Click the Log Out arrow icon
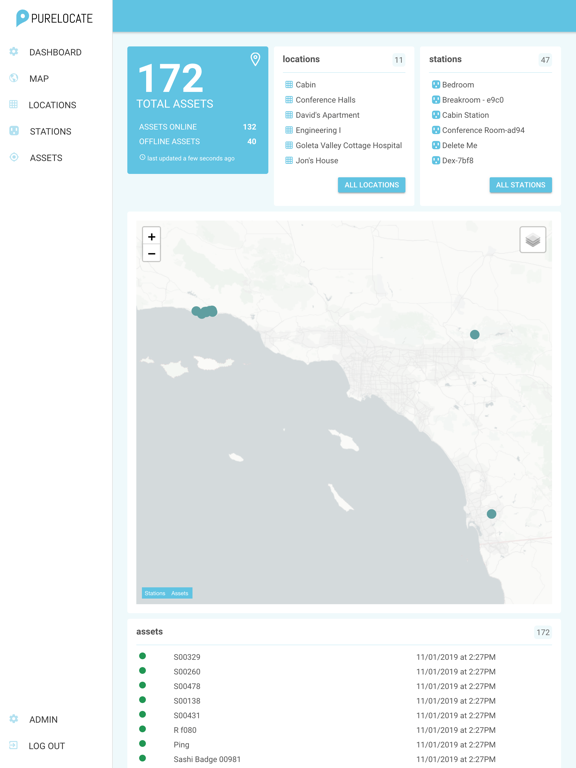 tap(13, 745)
